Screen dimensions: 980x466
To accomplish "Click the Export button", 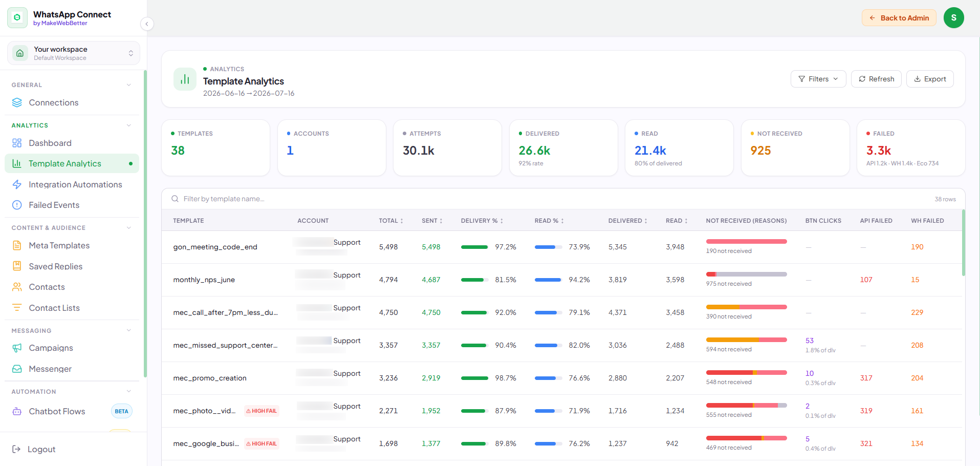I will [x=930, y=79].
